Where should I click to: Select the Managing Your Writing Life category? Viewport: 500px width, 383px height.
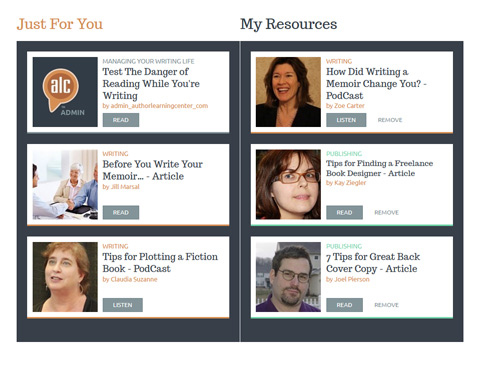148,61
